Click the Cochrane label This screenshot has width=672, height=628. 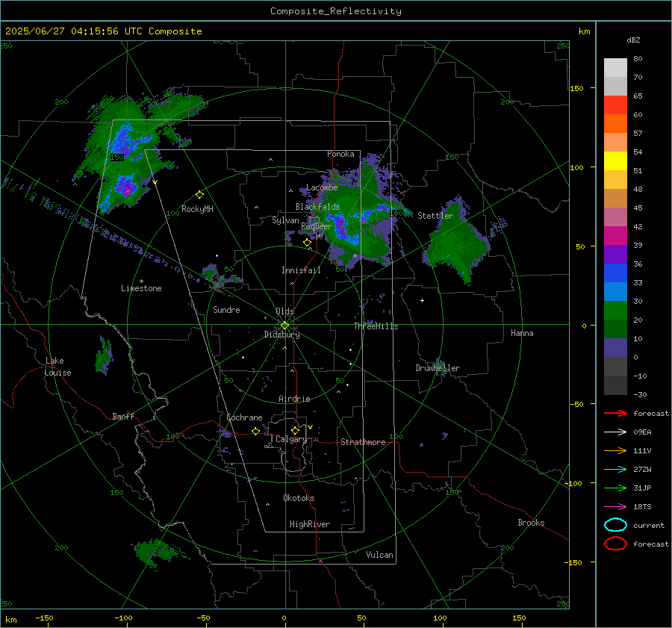coord(244,417)
